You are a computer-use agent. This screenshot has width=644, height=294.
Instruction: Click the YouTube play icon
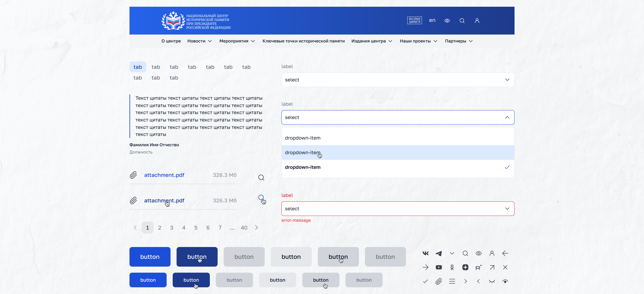439,267
